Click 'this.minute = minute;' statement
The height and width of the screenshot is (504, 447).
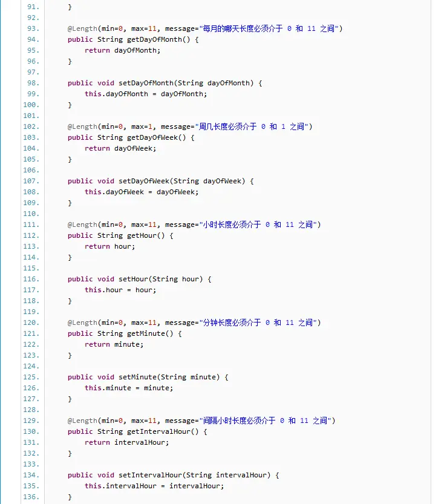click(129, 388)
